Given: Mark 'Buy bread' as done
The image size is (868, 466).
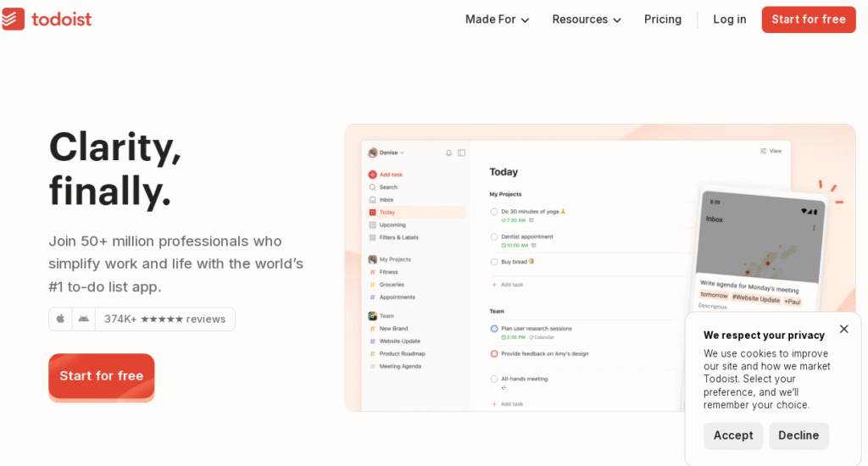Looking at the screenshot, I should tap(494, 263).
